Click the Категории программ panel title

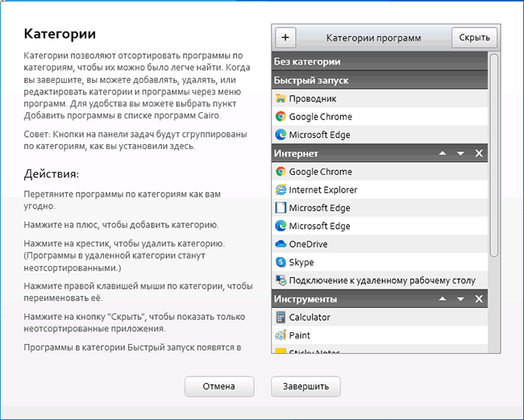click(x=373, y=38)
